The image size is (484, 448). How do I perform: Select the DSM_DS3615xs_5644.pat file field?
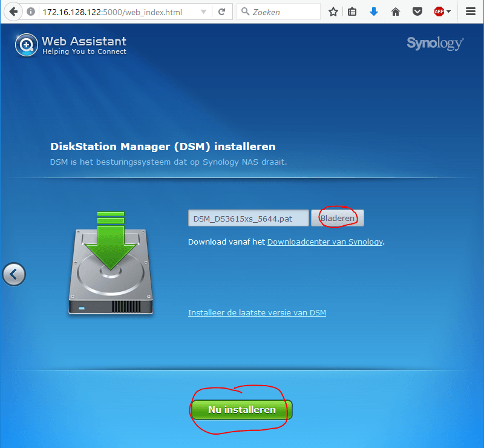point(249,218)
